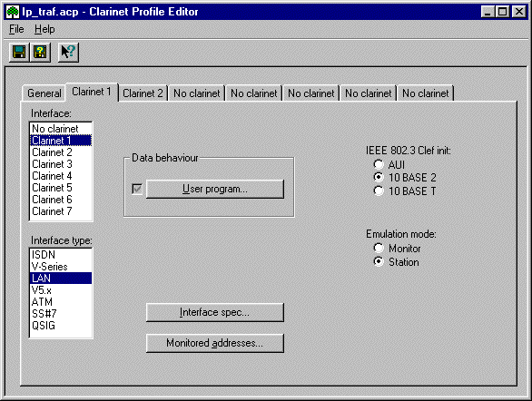532x401 pixels.
Task: Select the 10 BASE T option
Action: coord(379,191)
